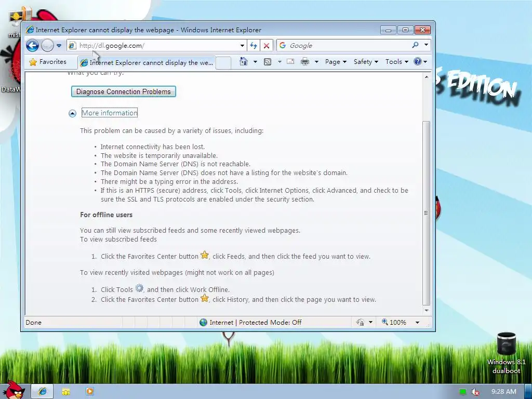Viewport: 532px width, 399px height.
Task: Click the muted volume tray icon
Action: (475, 392)
